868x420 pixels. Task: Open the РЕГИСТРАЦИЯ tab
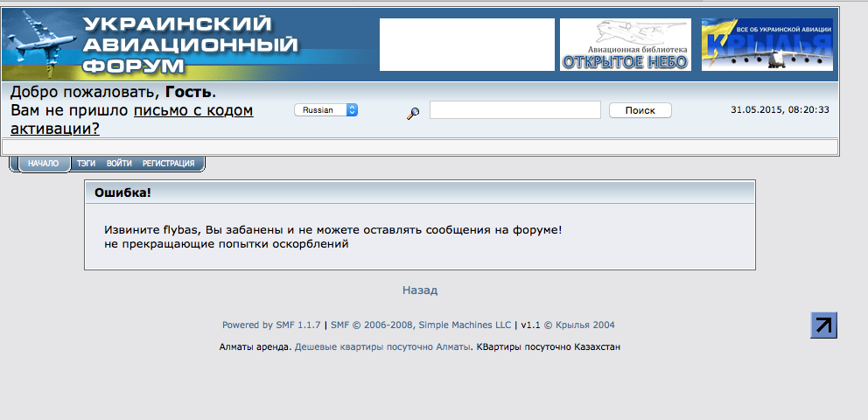(168, 164)
